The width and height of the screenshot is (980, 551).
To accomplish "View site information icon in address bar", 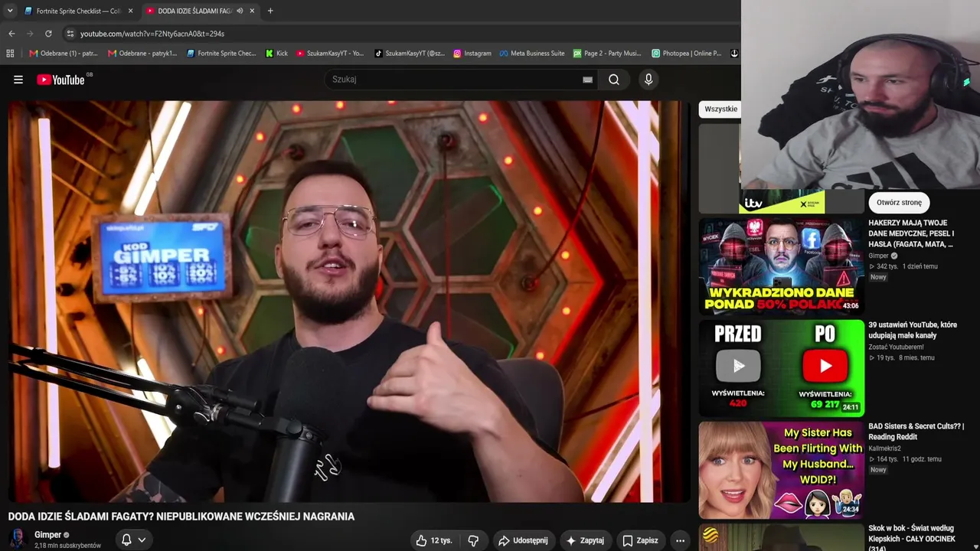I will (70, 34).
